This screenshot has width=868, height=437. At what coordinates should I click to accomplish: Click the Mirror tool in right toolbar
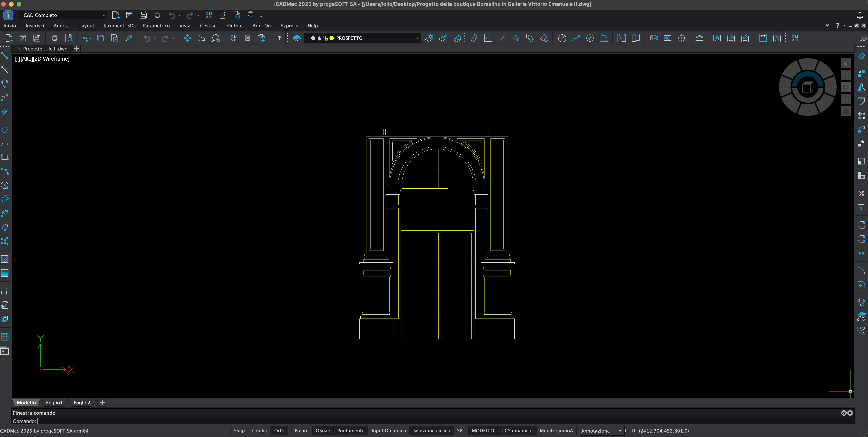[861, 88]
